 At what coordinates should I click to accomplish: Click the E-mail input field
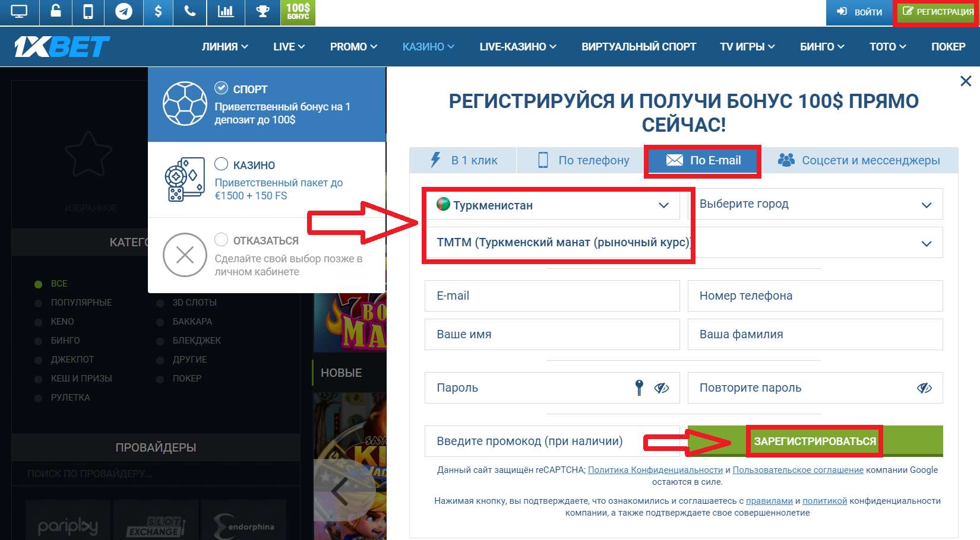[x=552, y=296]
